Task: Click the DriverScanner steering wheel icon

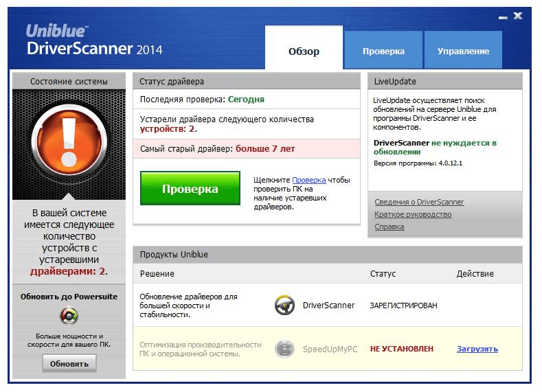Action: tap(284, 305)
